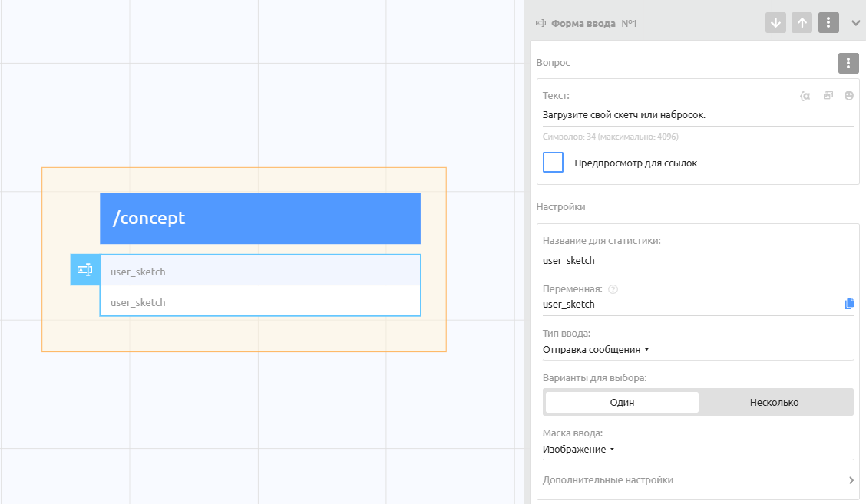Insert a variable into the question text
This screenshot has height=504, width=866.
point(805,96)
